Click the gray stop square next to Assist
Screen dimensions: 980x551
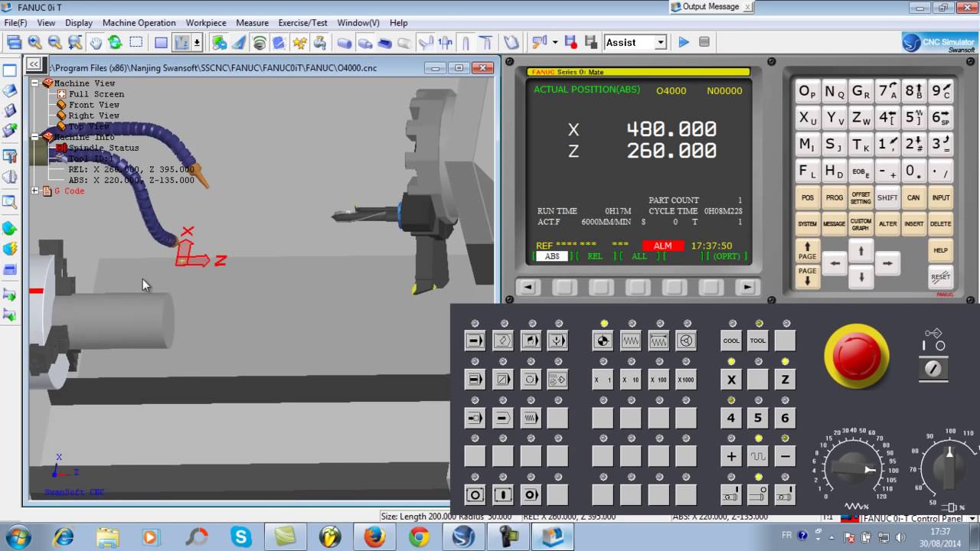tap(704, 42)
